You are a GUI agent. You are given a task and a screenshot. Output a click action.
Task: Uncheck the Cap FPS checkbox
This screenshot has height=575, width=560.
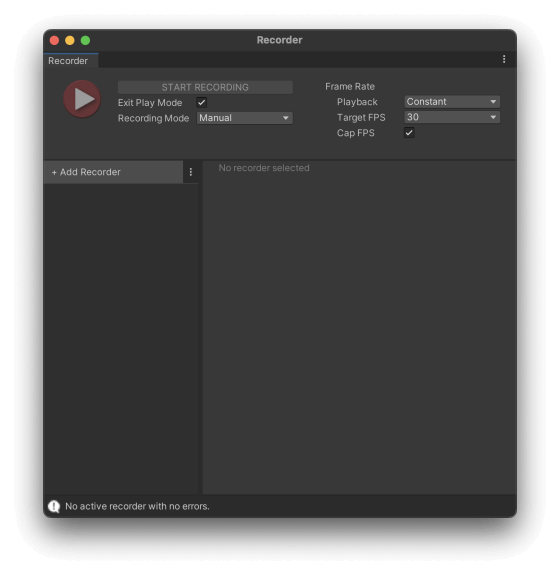[x=409, y=133]
